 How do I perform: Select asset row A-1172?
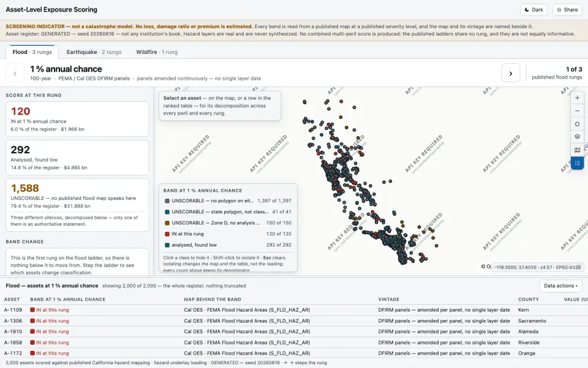tap(294, 353)
